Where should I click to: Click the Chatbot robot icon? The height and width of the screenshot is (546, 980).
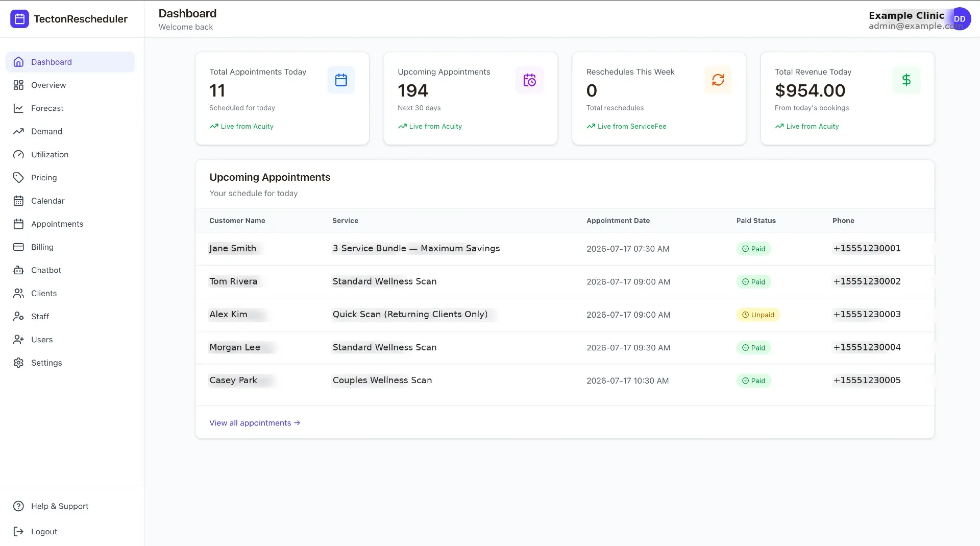[18, 270]
